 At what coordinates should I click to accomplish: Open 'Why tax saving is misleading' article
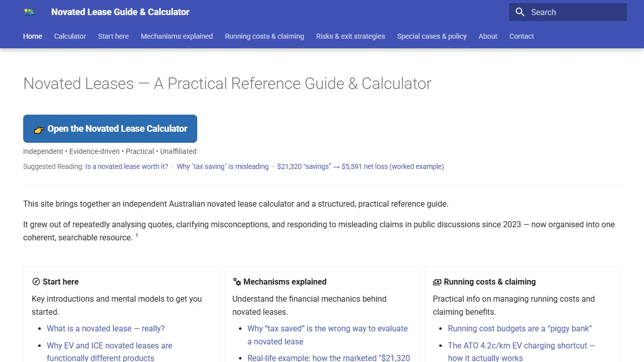222,166
